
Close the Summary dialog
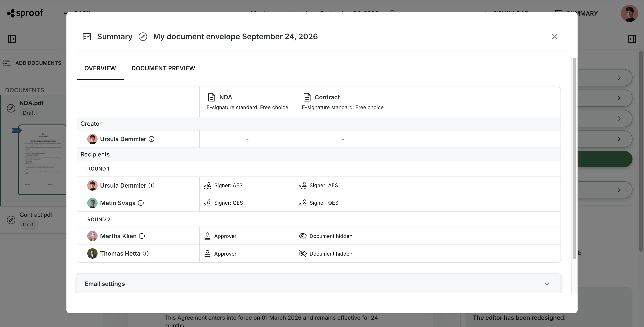point(554,36)
